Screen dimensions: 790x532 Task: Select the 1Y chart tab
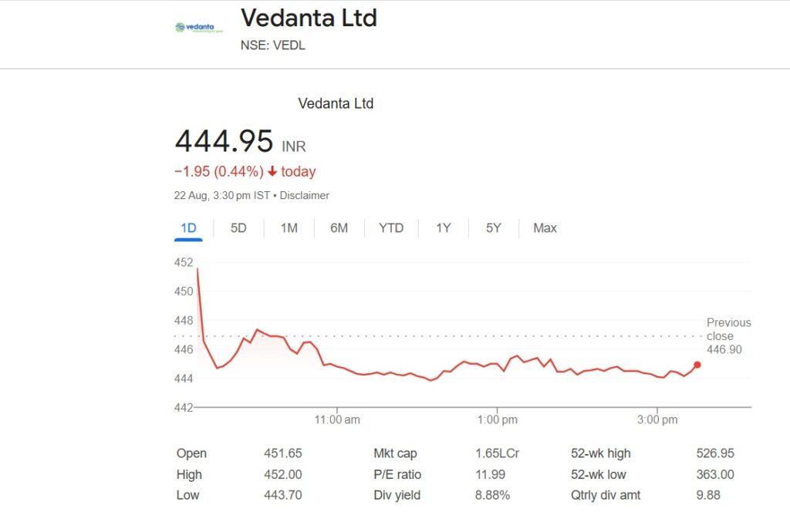443,228
